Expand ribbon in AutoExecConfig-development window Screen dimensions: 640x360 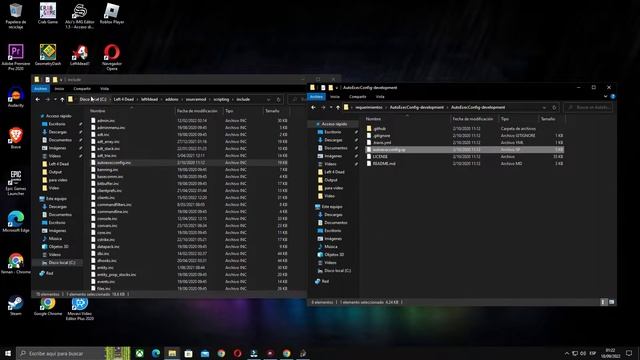[x=605, y=97]
